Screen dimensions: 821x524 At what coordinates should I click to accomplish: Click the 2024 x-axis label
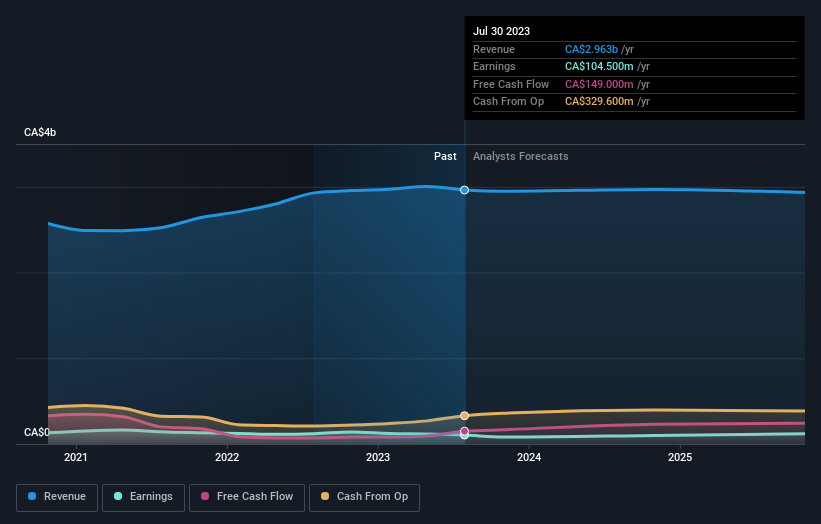point(529,457)
